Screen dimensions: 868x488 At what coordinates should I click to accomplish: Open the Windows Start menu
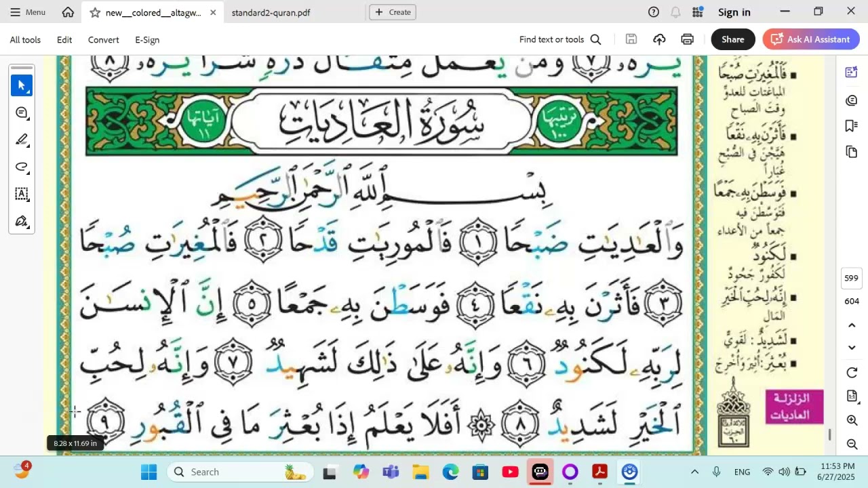coord(149,472)
